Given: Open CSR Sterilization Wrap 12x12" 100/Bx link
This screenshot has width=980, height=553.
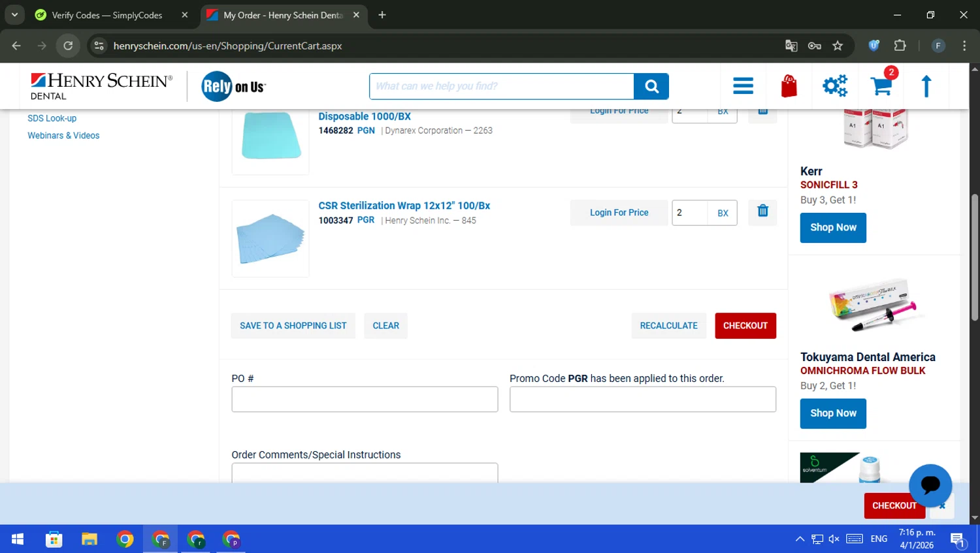Looking at the screenshot, I should [404, 206].
